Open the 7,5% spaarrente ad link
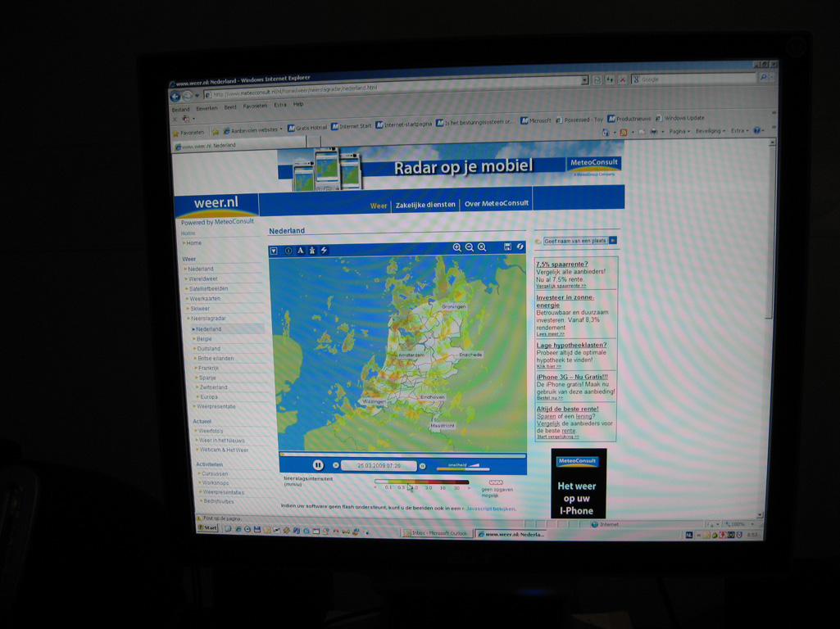 tap(561, 264)
